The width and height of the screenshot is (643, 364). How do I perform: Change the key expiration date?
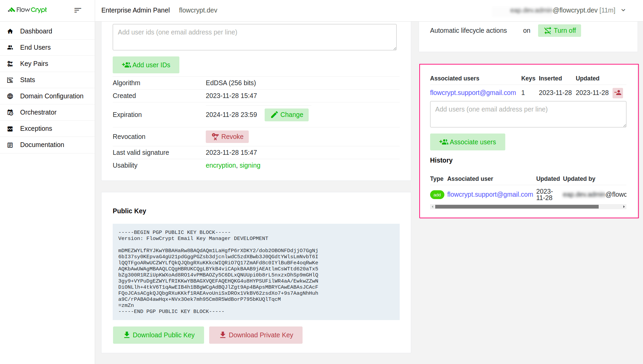[x=286, y=115]
